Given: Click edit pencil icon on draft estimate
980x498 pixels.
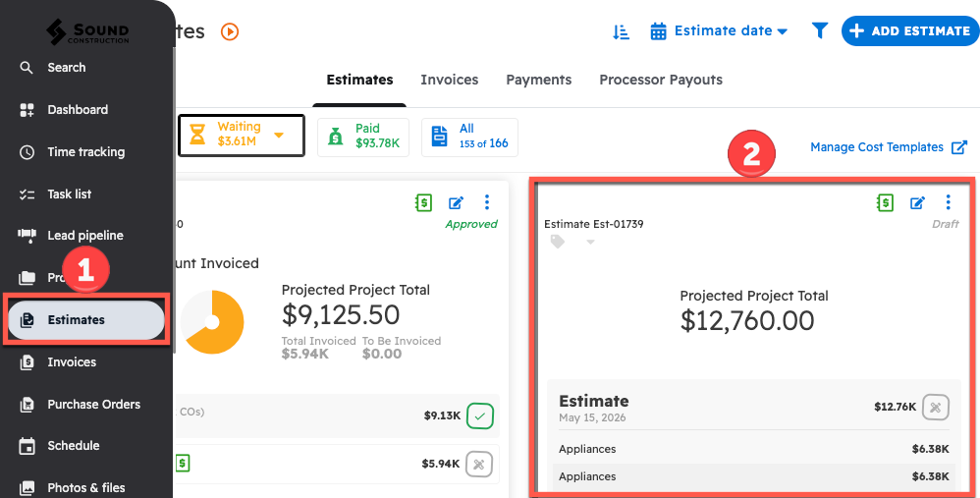Looking at the screenshot, I should click(x=917, y=203).
